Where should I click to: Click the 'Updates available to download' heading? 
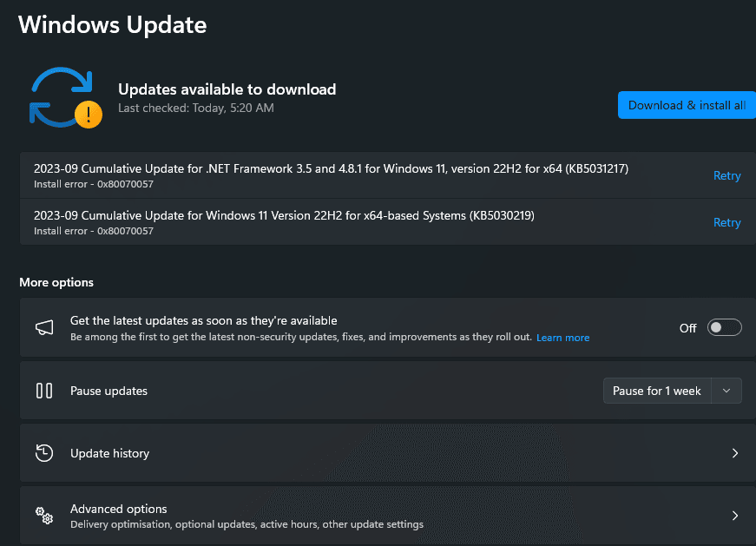pos(227,89)
